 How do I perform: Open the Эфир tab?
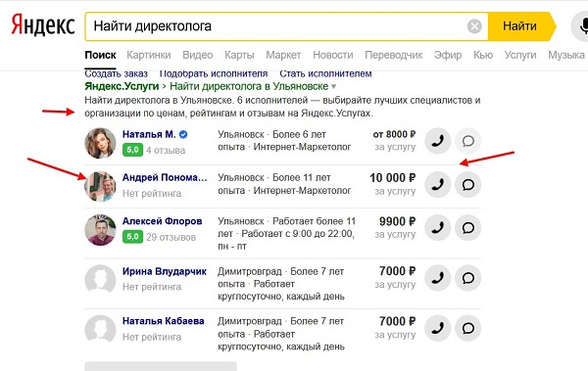(x=448, y=55)
